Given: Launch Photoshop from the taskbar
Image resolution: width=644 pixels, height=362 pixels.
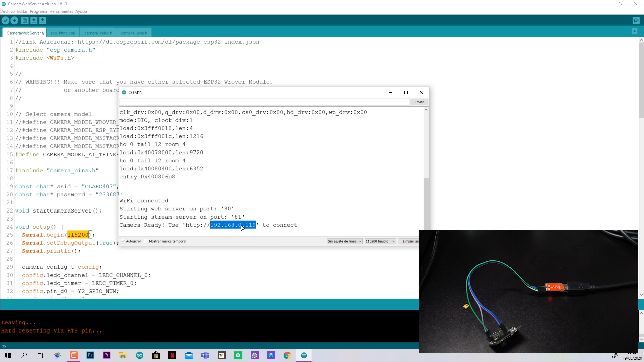Looking at the screenshot, I should [90, 355].
